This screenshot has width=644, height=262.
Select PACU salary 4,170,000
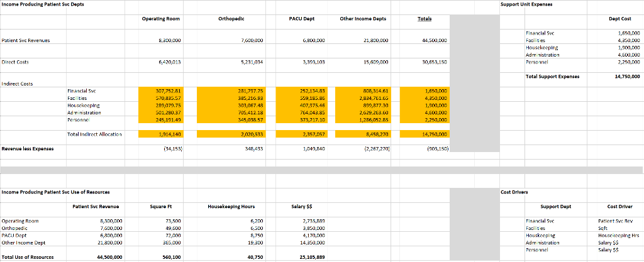click(x=314, y=236)
